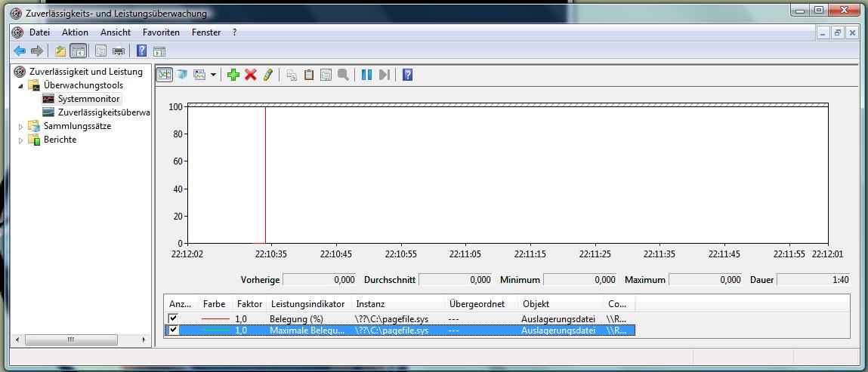
Task: Go back with the blue arrow
Action: [x=20, y=51]
